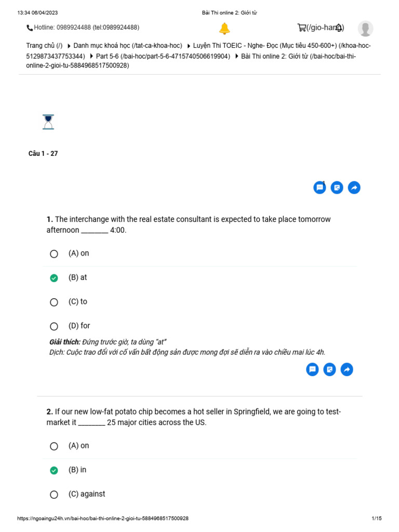Click share arrow icon above question 1
Screen dimensions: 399x532
[x=354, y=188]
